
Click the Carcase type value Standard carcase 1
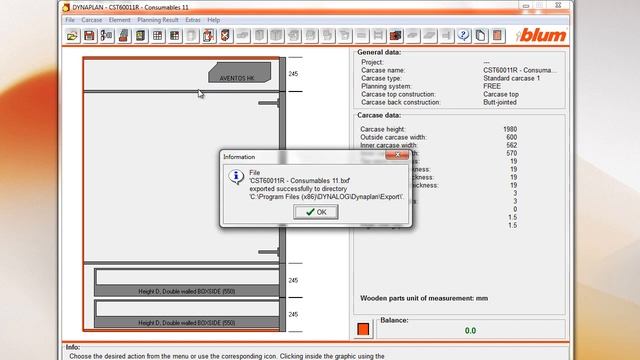pyautogui.click(x=511, y=78)
